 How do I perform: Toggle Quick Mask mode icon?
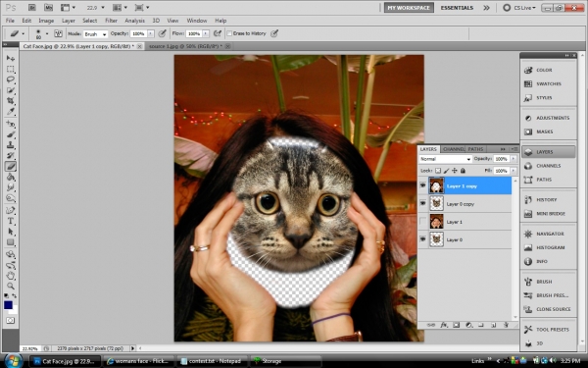10,320
